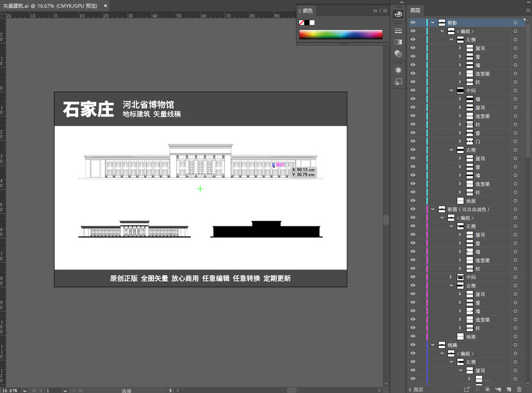Collapse 左侧 group under 剪影

tap(451, 40)
